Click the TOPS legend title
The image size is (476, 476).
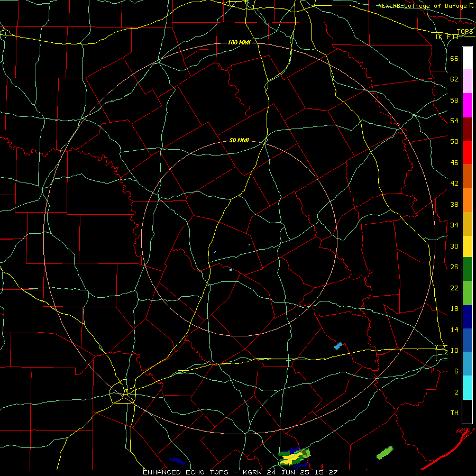click(x=465, y=32)
